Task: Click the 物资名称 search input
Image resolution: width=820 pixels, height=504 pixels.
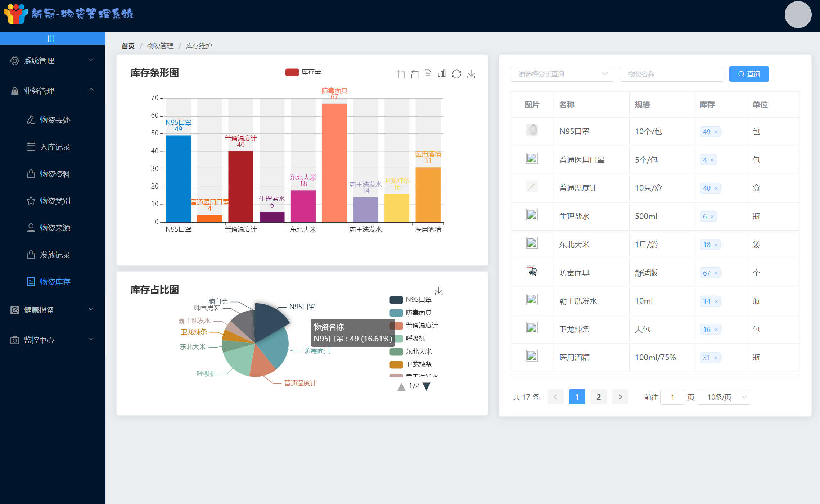Action: 671,74
